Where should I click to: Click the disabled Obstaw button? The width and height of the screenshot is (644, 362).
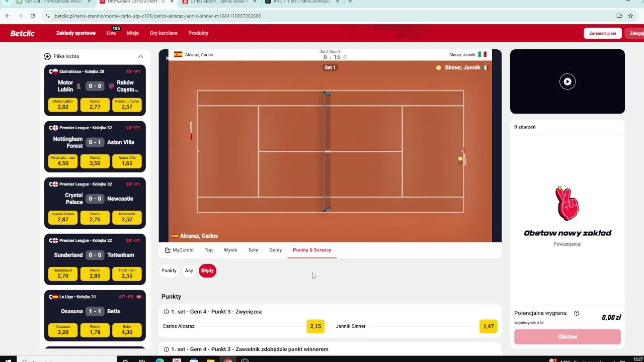(x=568, y=337)
